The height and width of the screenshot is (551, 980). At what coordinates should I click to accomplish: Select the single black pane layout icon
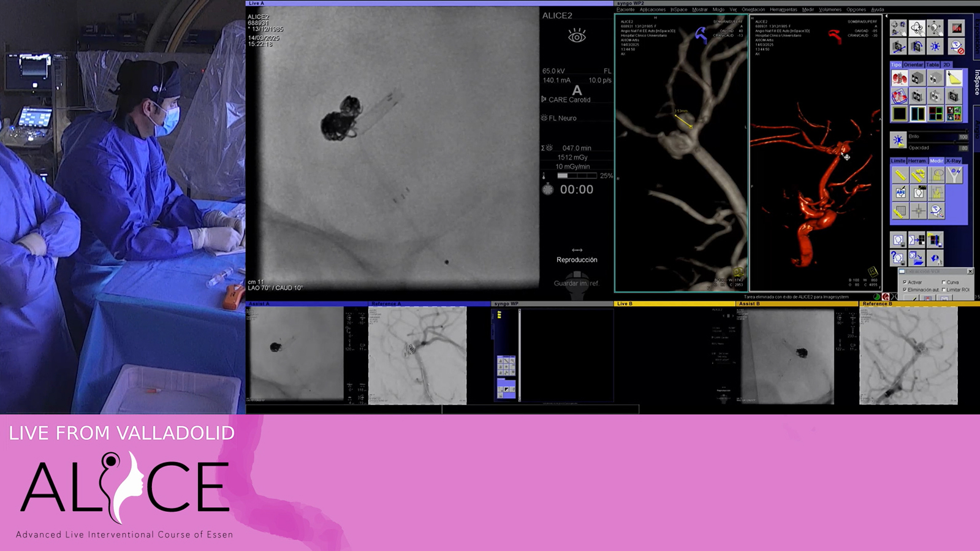click(899, 113)
